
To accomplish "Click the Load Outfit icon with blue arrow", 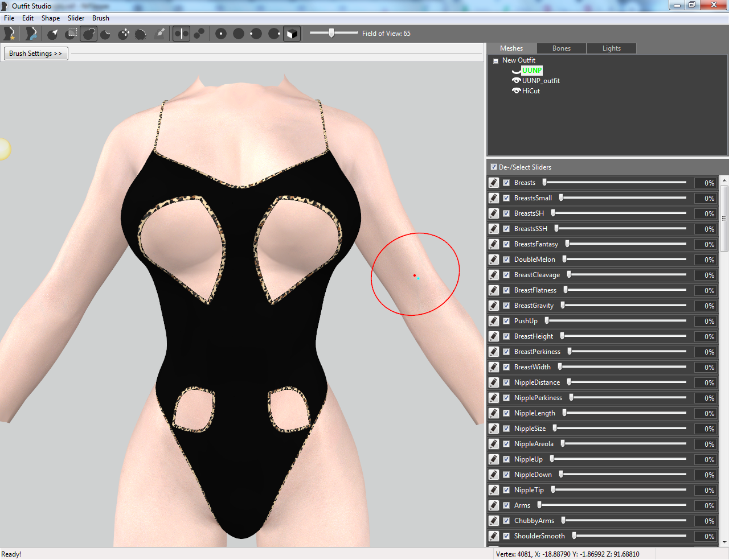I will [x=31, y=34].
